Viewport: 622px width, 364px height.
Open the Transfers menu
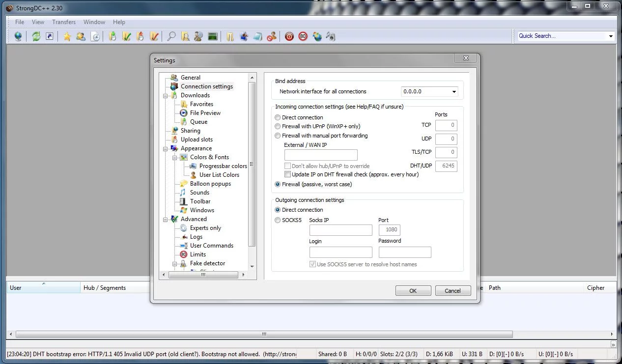click(64, 22)
